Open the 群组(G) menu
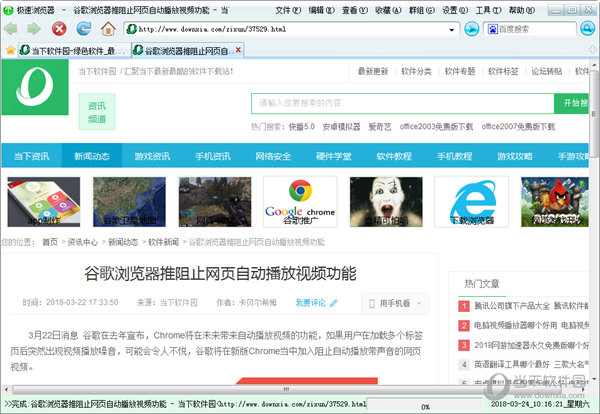Screen dimensions: 600x414 click(x=422, y=10)
